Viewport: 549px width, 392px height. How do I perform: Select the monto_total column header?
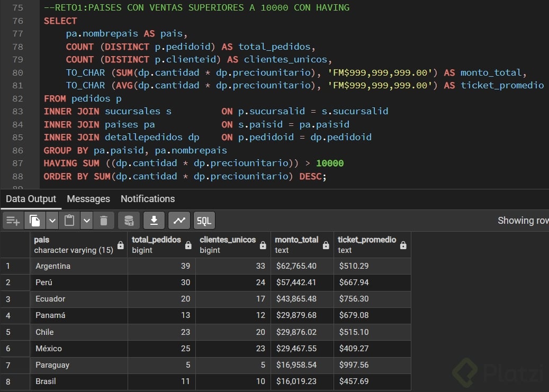[296, 240]
